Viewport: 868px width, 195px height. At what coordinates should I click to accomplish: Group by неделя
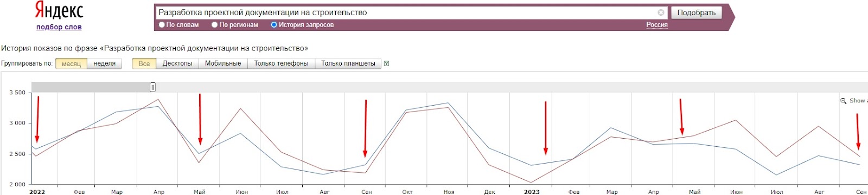104,63
